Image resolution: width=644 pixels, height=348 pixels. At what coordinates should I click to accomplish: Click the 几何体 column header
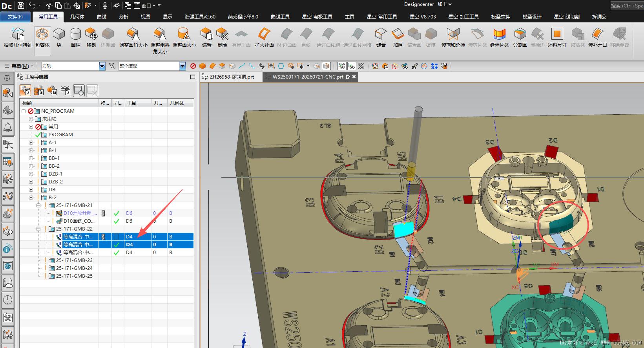pyautogui.click(x=181, y=103)
